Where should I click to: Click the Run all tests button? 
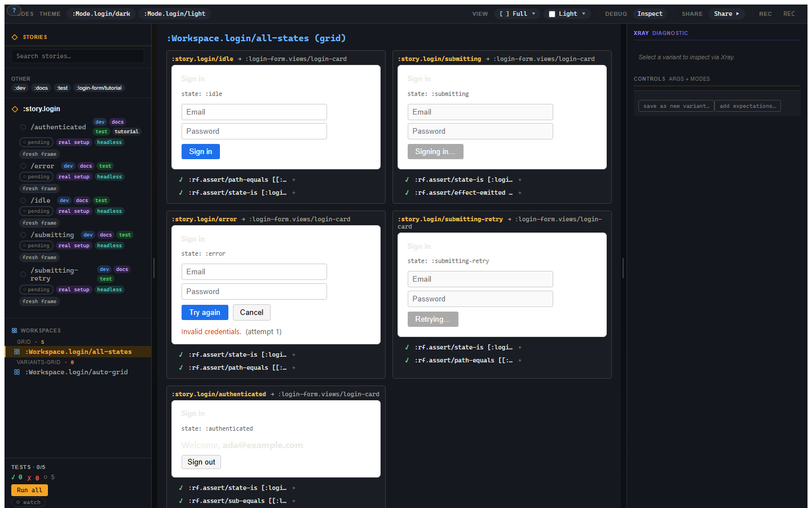tap(29, 490)
